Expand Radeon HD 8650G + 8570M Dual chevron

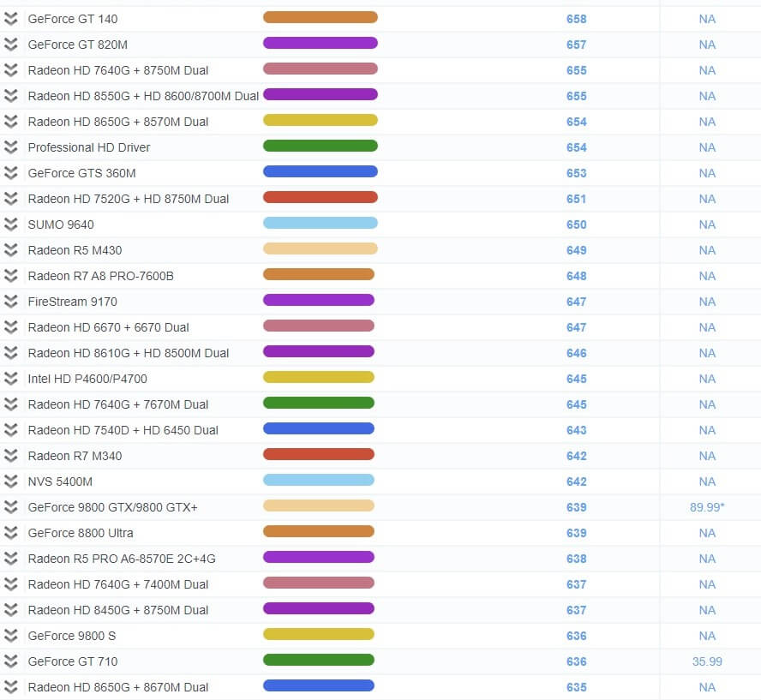pyautogui.click(x=10, y=122)
